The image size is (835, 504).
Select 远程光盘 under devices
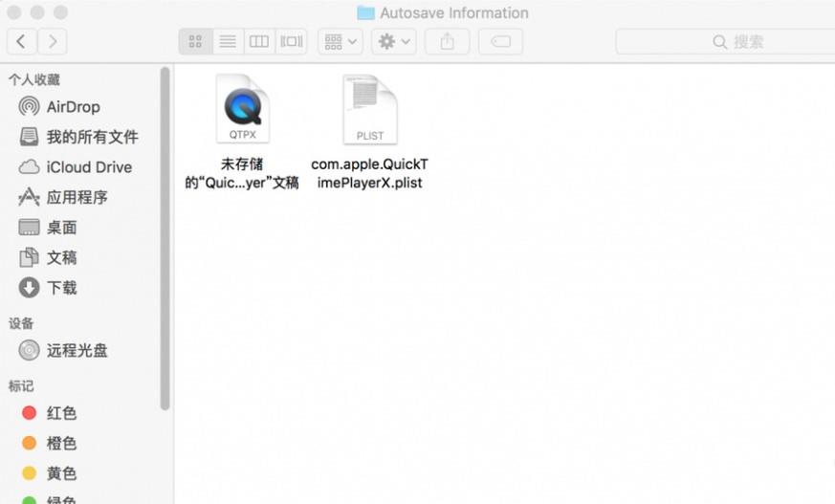(x=77, y=351)
